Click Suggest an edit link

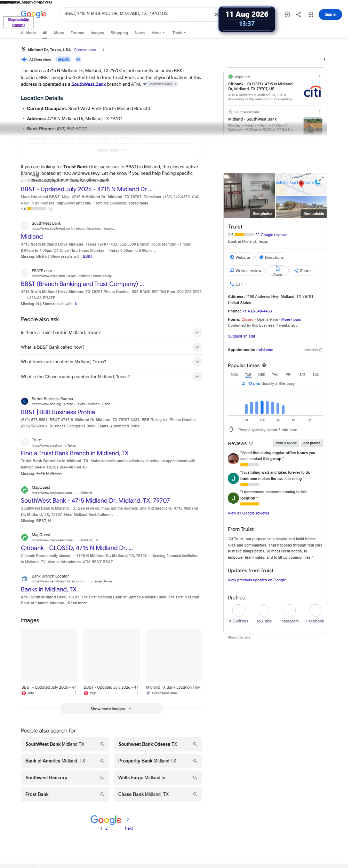tap(241, 336)
